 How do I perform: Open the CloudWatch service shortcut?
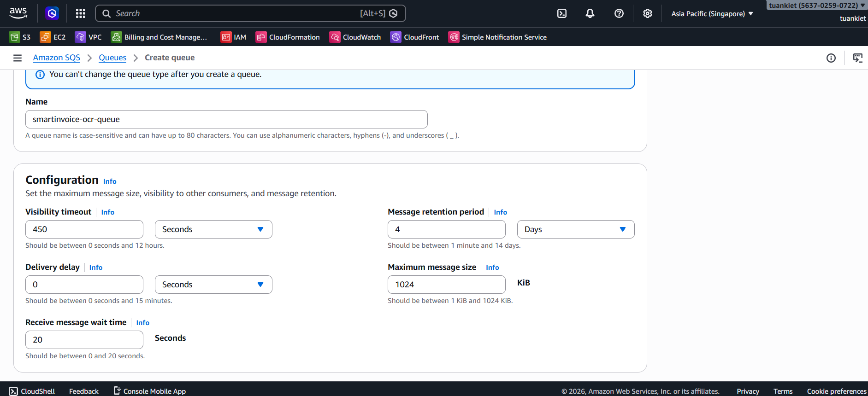coord(355,37)
